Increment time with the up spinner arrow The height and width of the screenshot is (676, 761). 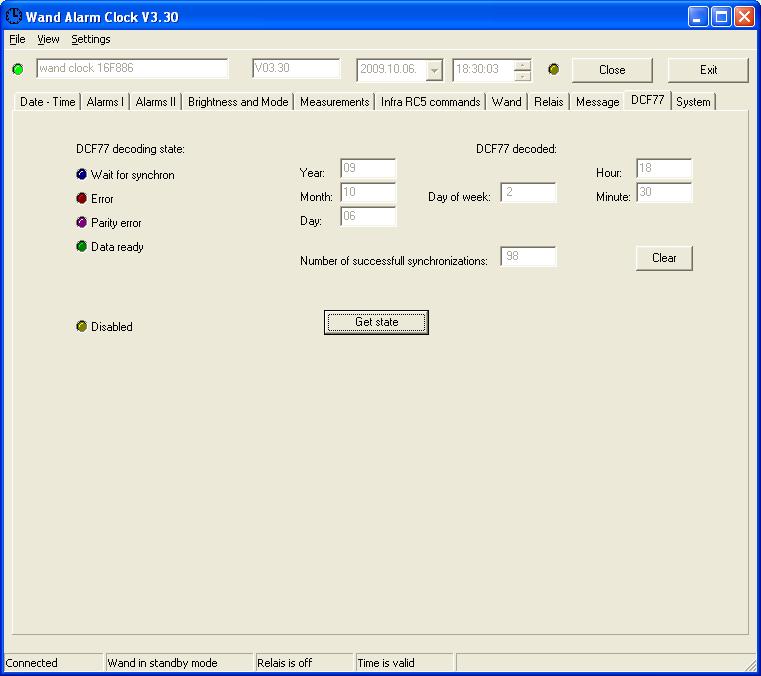522,65
